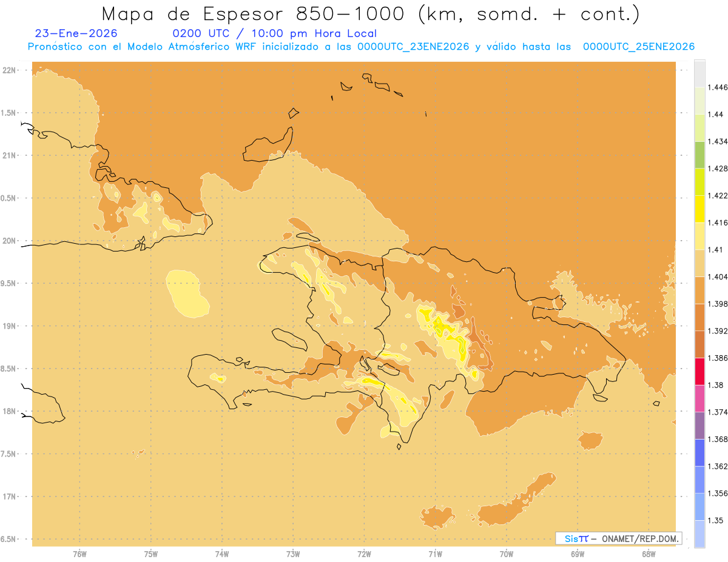This screenshot has width=728, height=562.
Task: Click the legend value '1.404'
Action: (x=719, y=276)
